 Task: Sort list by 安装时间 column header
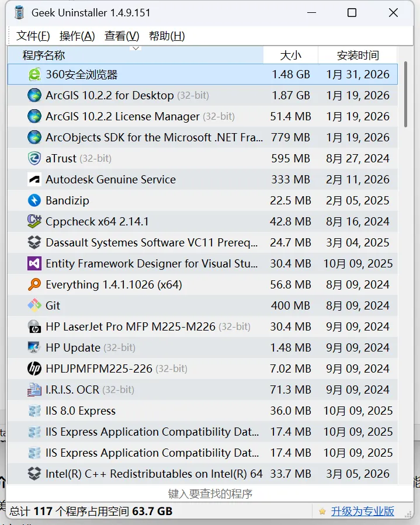point(357,55)
